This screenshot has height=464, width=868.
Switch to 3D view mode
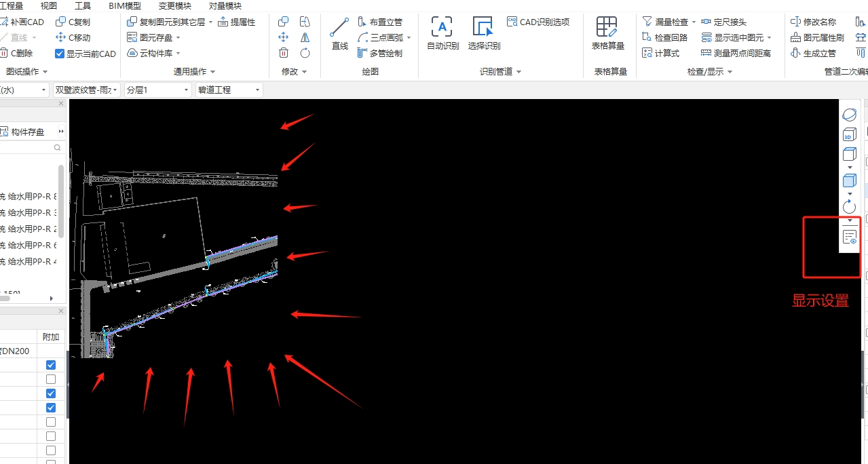849,135
